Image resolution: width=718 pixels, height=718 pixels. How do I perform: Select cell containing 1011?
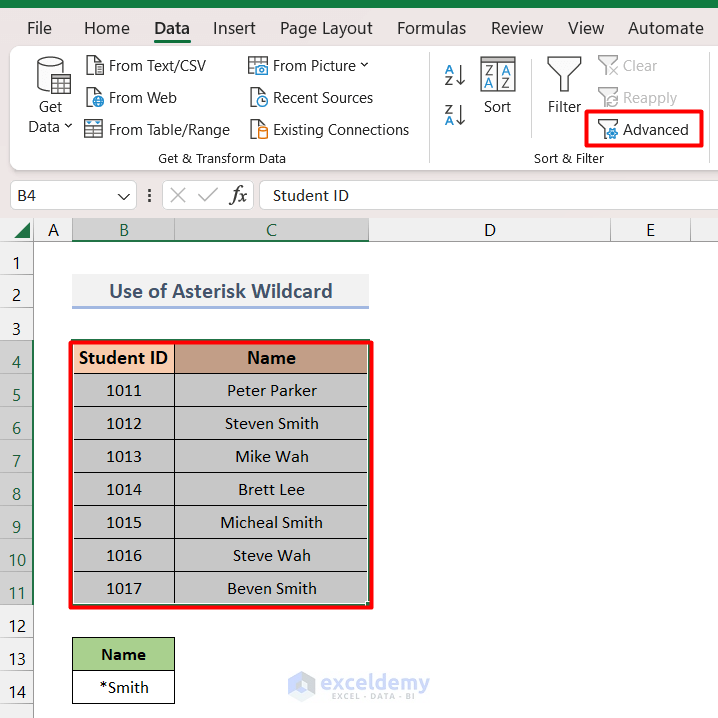coord(124,390)
